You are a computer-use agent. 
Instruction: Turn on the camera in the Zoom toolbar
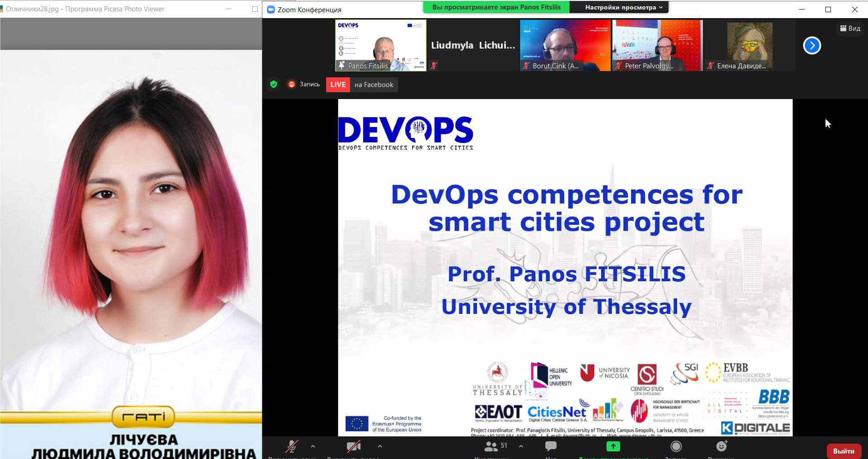point(354,446)
